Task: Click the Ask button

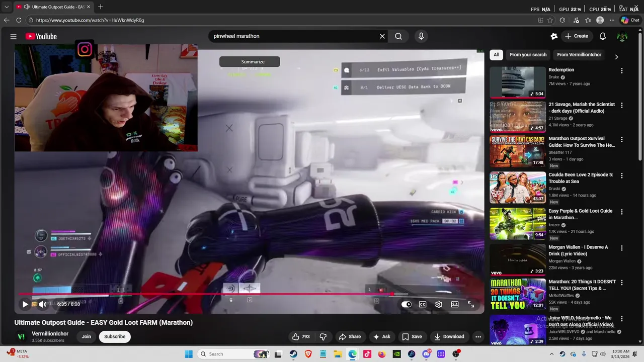Action: click(381, 337)
